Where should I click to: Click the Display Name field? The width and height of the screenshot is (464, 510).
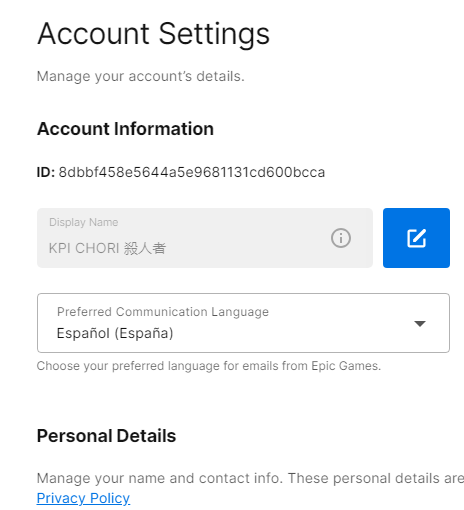pyautogui.click(x=205, y=238)
